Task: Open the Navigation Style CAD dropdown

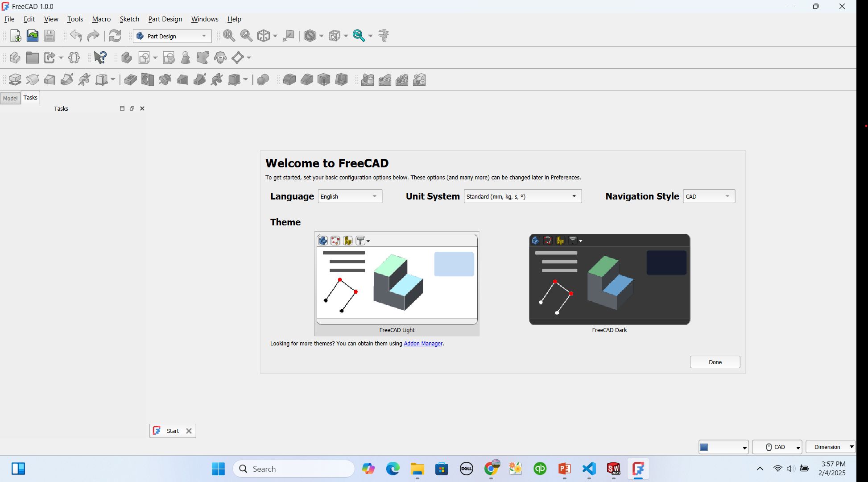Action: 709,196
